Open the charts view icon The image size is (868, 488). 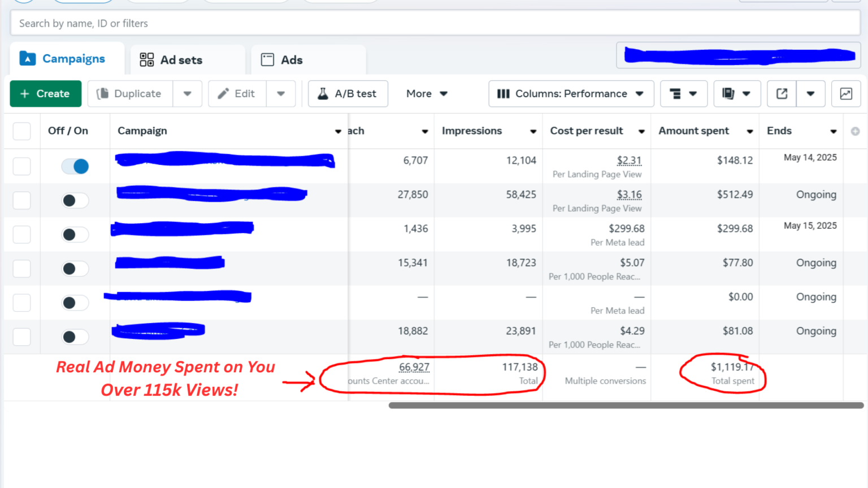coord(845,94)
